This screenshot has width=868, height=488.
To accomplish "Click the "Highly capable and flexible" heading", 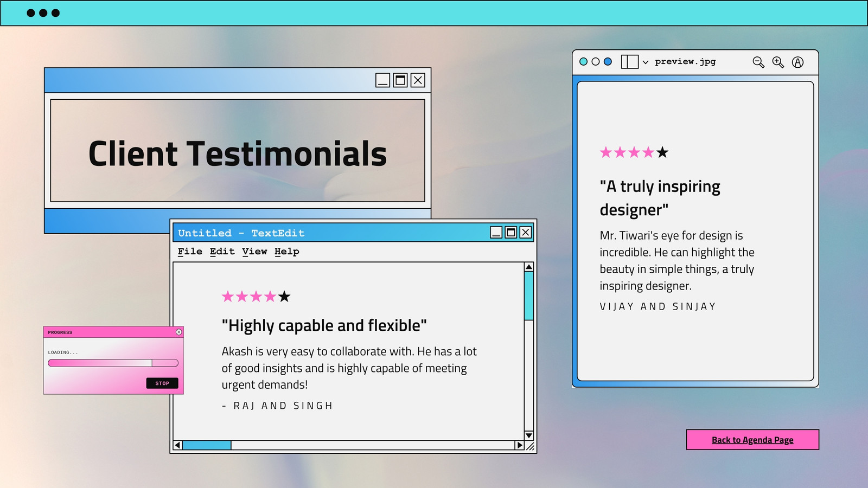I will coord(324,325).
